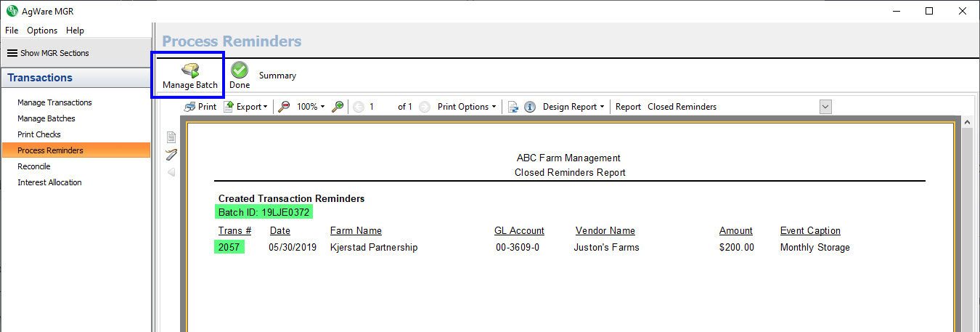This screenshot has height=332, width=980.
Task: Click the Print printer icon
Action: pyautogui.click(x=190, y=107)
